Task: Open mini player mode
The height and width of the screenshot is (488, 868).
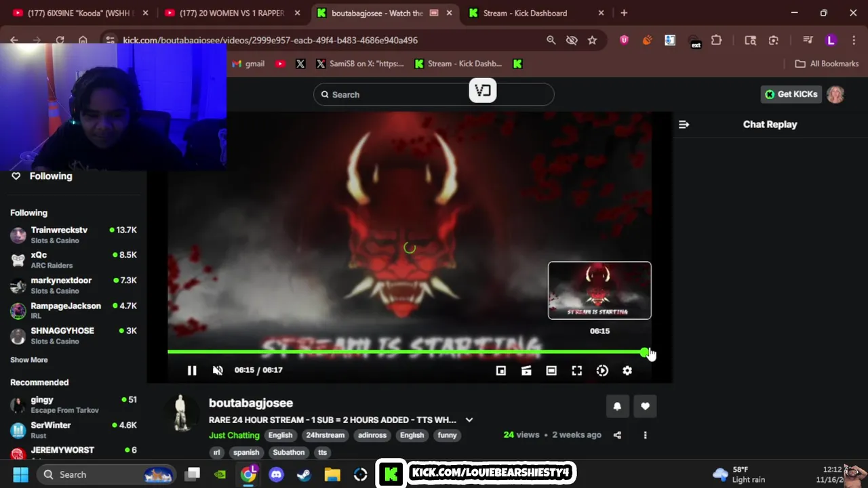Action: [500, 370]
